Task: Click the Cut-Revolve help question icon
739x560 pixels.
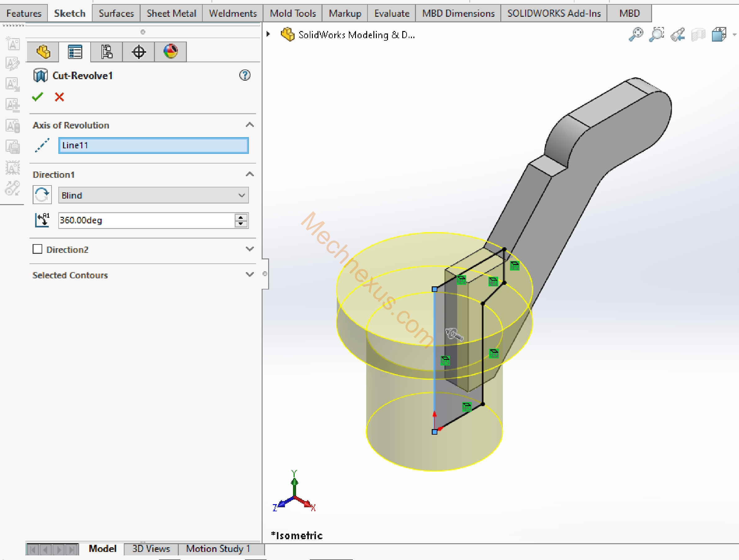Action: (x=245, y=75)
